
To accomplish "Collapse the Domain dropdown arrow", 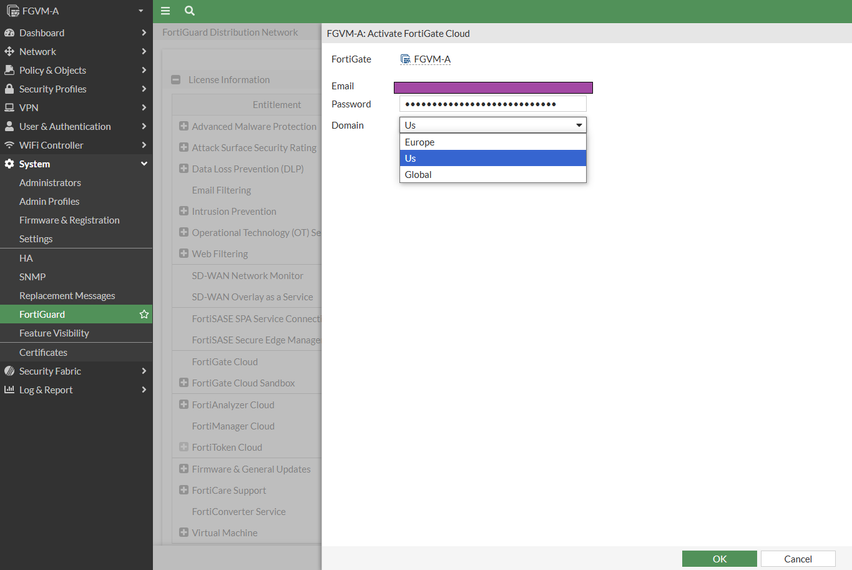I will 578,126.
